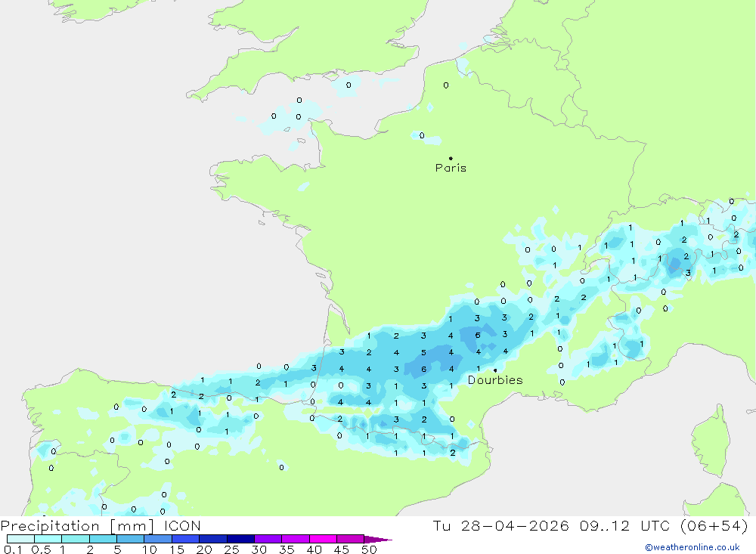Select the Dourbies location dot marker
The height and width of the screenshot is (554, 756).
[x=495, y=370]
